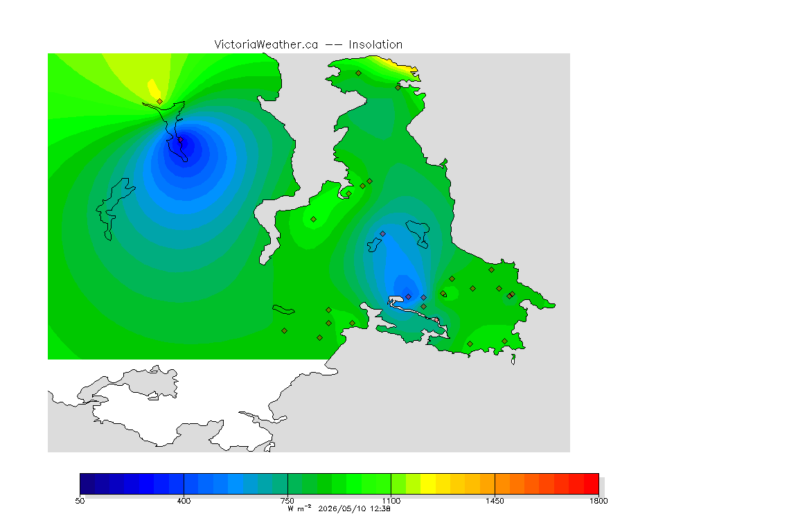Click the 1100 tick label under the legend
This screenshot has height=532, width=798.
point(391,501)
